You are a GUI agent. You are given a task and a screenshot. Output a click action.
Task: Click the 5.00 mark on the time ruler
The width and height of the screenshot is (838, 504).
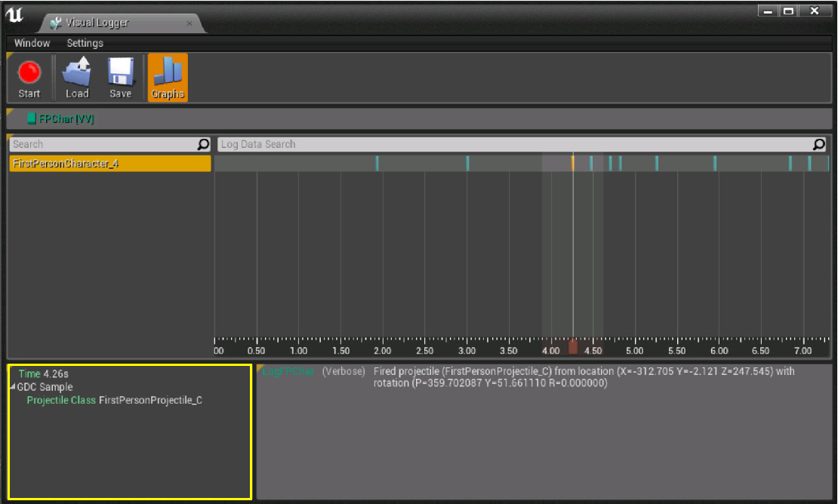(634, 351)
